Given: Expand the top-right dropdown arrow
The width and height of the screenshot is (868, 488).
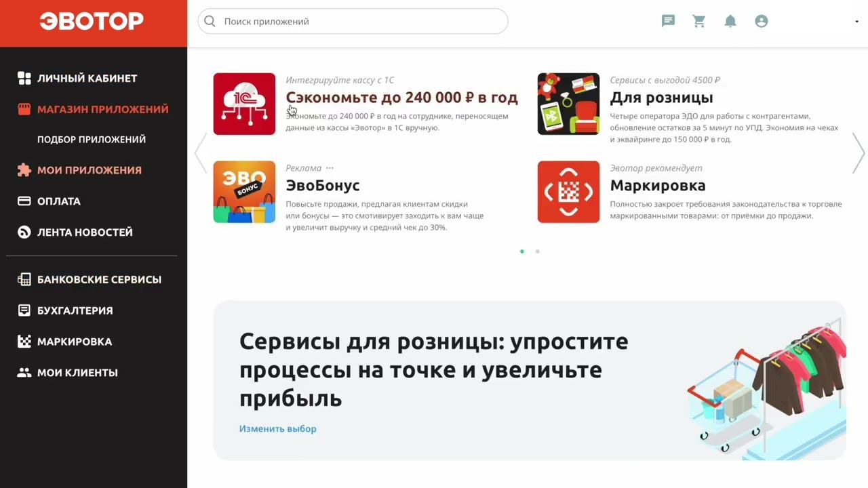Looking at the screenshot, I should pos(857,22).
